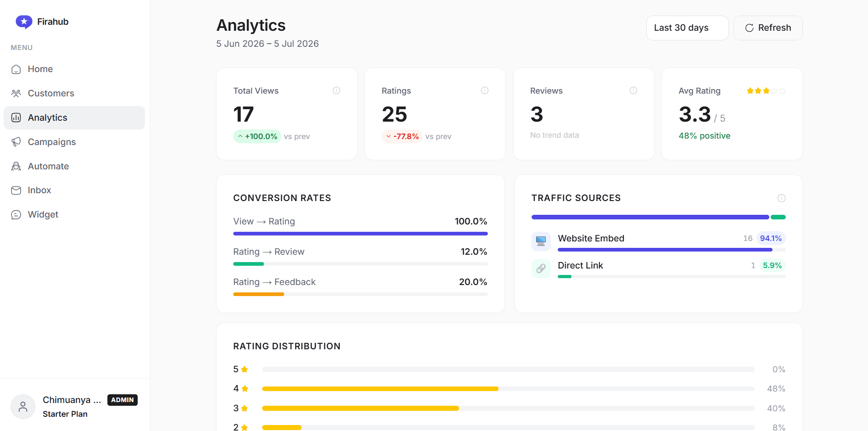Click the ADMIN badge

[x=123, y=400]
